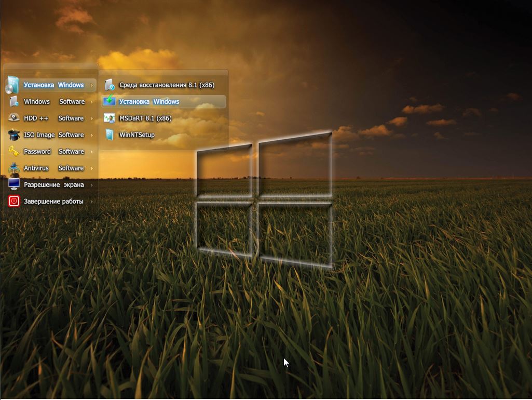
Task: Click the red power icon for Завершение работы
Action: coord(14,201)
